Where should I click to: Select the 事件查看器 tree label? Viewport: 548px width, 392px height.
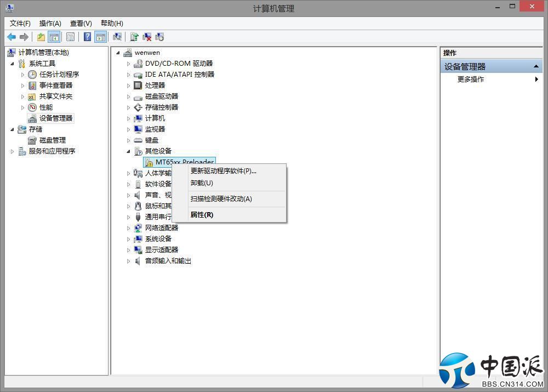(x=55, y=86)
